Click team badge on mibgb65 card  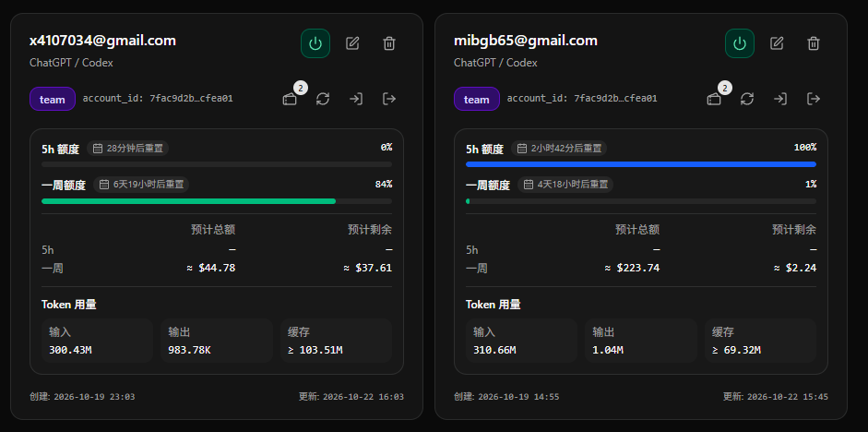(477, 99)
